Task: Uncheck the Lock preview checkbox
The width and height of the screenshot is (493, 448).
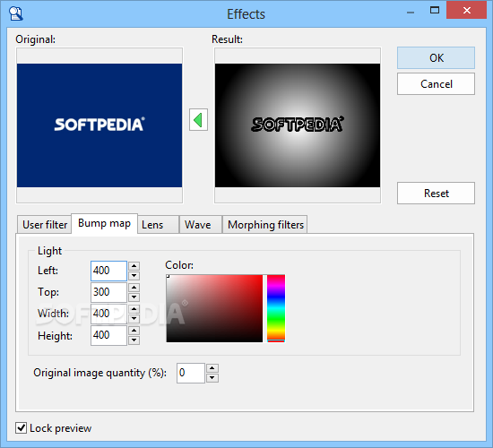Action: click(x=22, y=428)
